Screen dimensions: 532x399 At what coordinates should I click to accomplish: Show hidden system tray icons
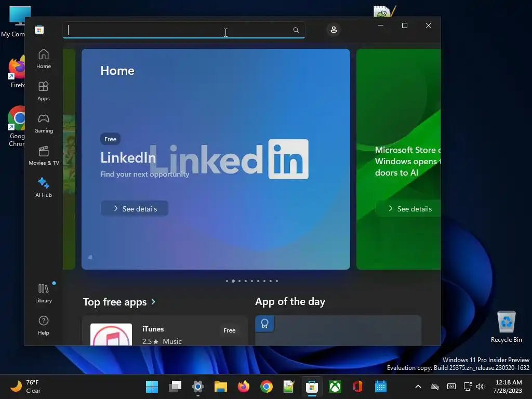click(x=418, y=387)
